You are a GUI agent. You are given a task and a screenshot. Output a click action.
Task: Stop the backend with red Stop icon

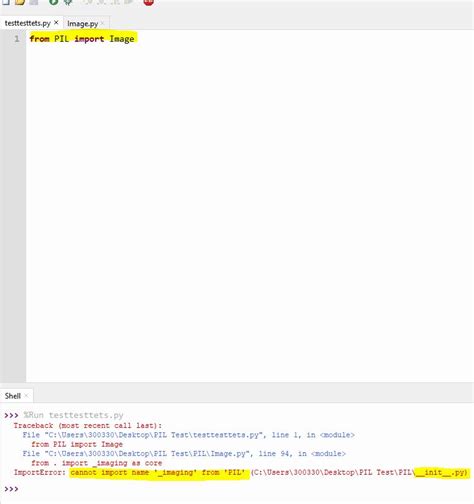pos(149,2)
